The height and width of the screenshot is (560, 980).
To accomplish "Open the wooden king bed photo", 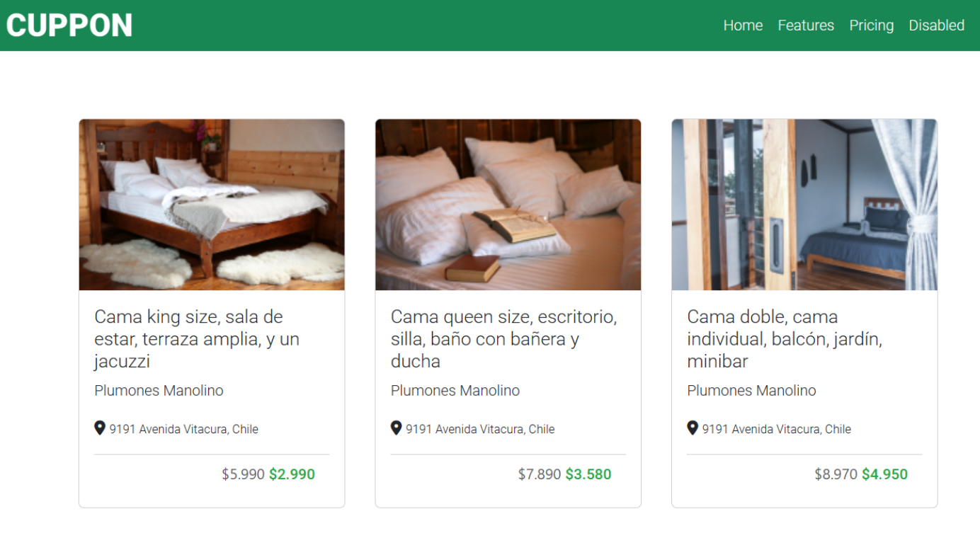I will tap(212, 205).
